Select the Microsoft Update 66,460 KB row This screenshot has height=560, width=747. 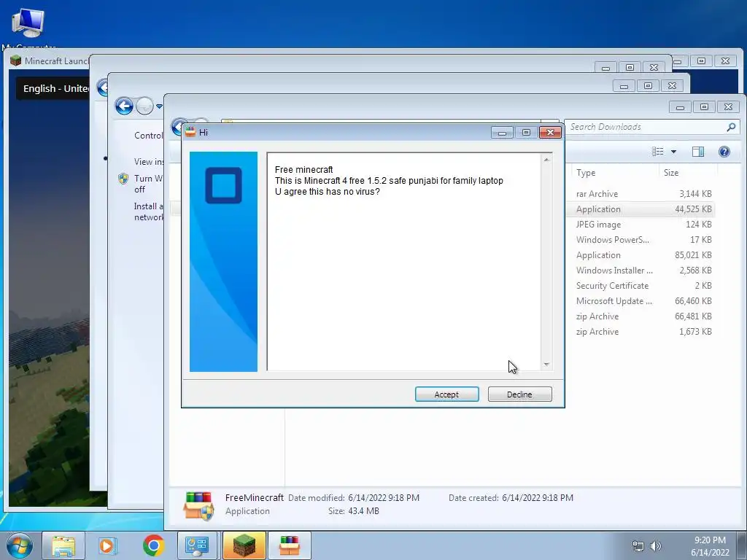[x=643, y=301]
